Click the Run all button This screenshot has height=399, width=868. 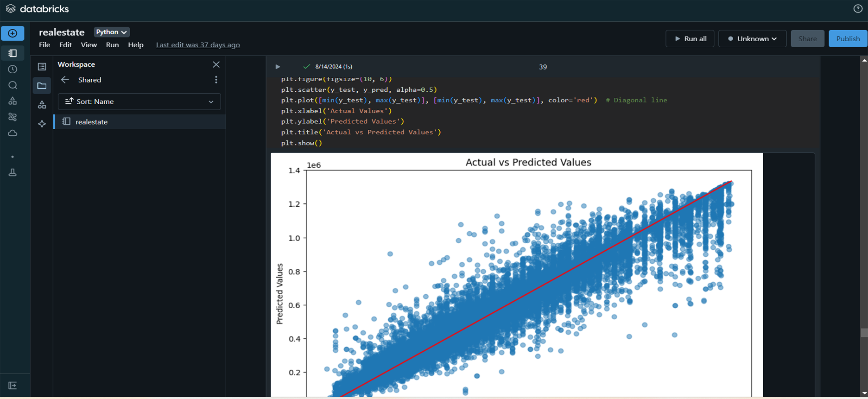690,39
